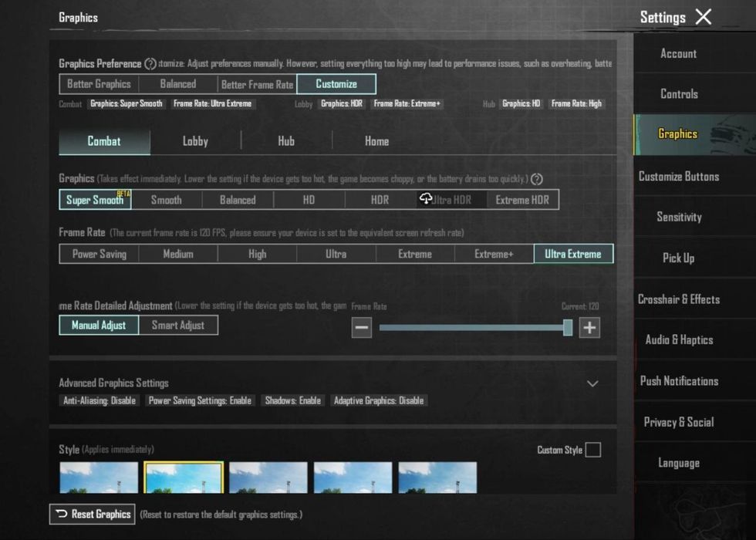
Task: Select Manual Adjust frame rate mode
Action: coord(99,325)
